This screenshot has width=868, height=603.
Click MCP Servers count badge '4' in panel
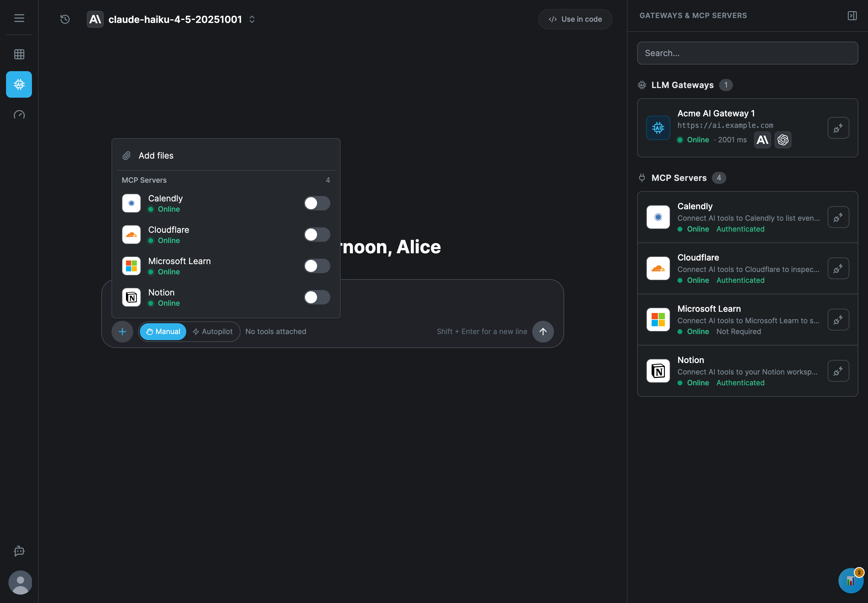[x=719, y=178]
